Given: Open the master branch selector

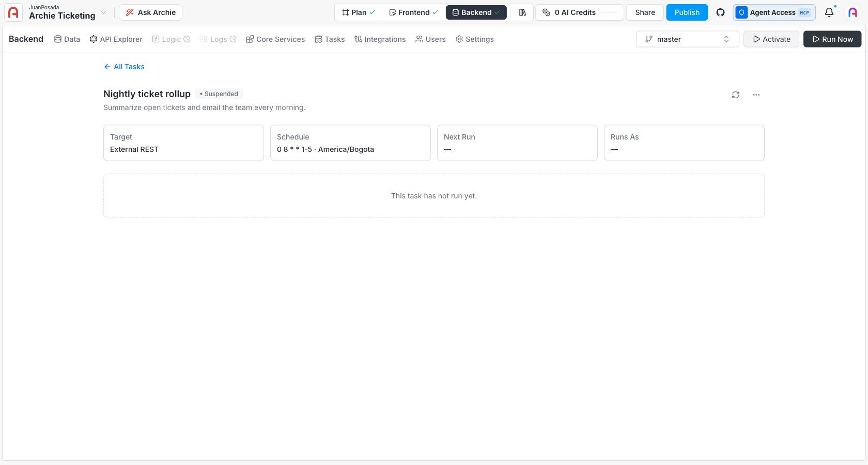Looking at the screenshot, I should [x=687, y=39].
